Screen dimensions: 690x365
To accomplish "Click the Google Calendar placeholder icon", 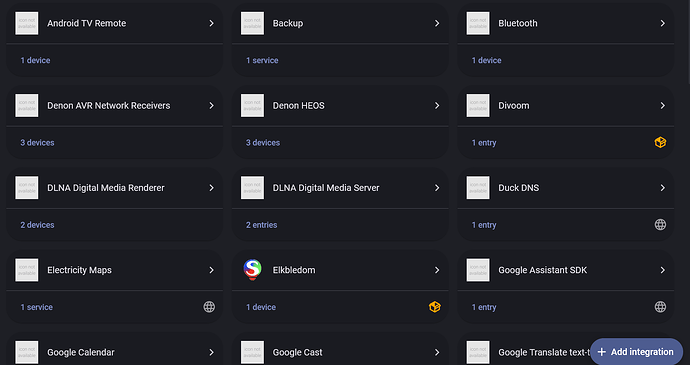I will (x=27, y=352).
